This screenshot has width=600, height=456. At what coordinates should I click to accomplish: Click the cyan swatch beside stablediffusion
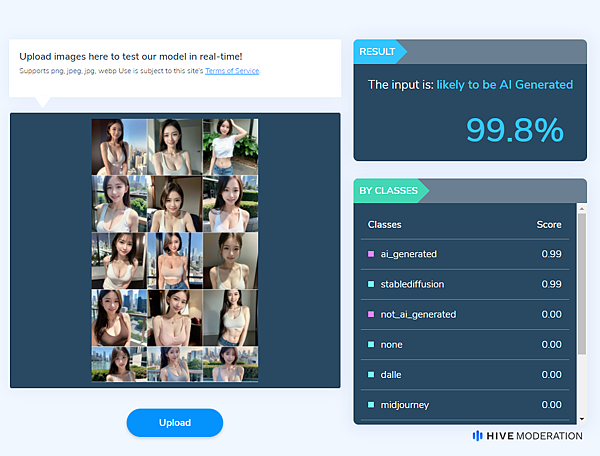371,284
